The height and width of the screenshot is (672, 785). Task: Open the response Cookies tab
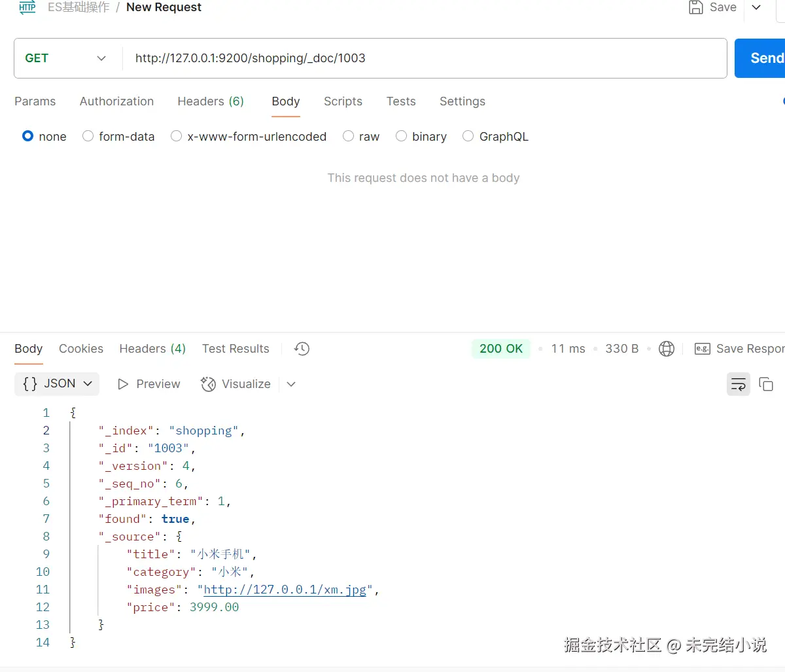click(x=81, y=349)
